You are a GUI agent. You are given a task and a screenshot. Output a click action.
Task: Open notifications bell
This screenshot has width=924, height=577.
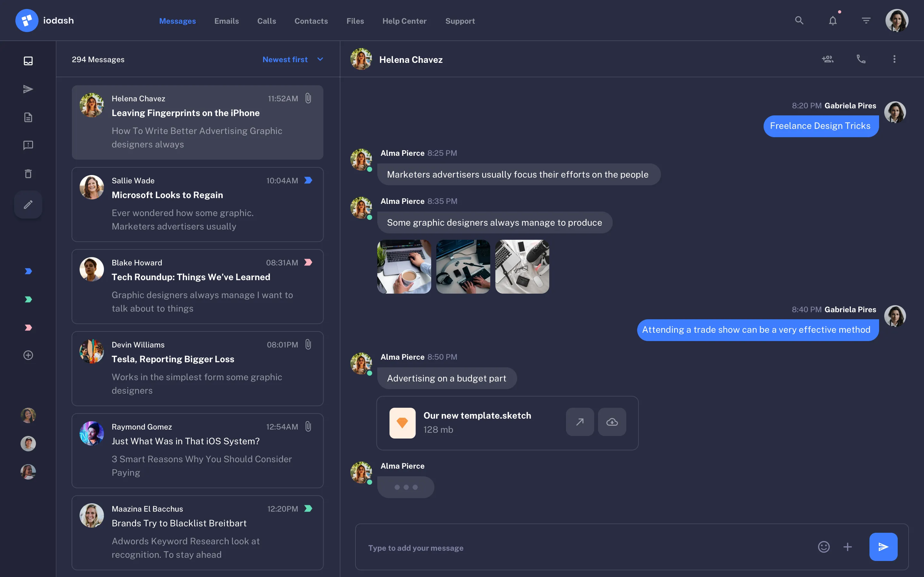833,20
